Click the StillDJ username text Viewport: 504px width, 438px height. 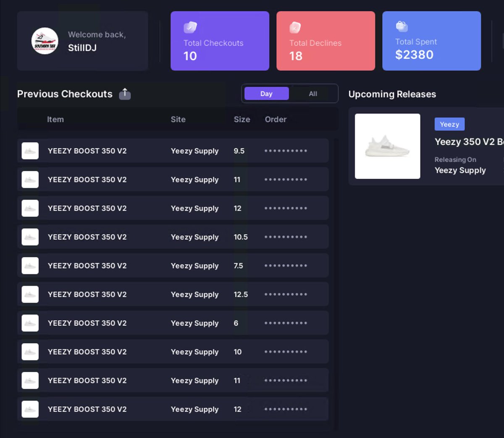pos(82,48)
